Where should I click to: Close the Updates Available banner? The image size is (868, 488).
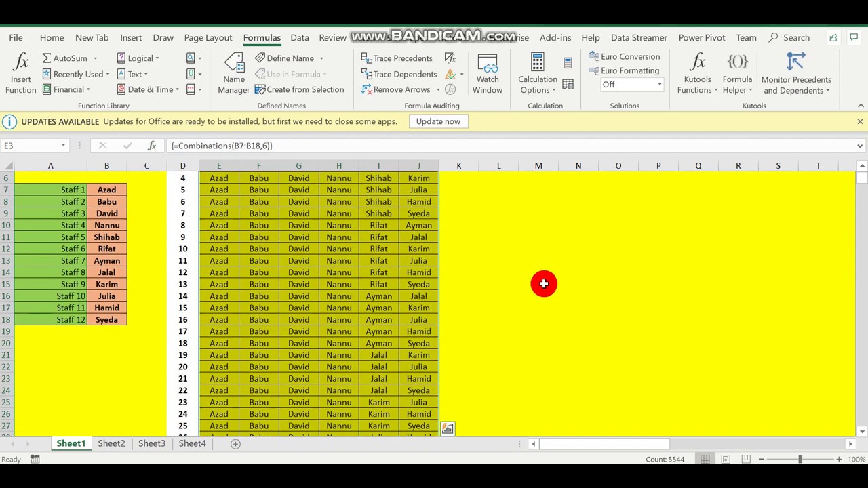click(x=860, y=121)
